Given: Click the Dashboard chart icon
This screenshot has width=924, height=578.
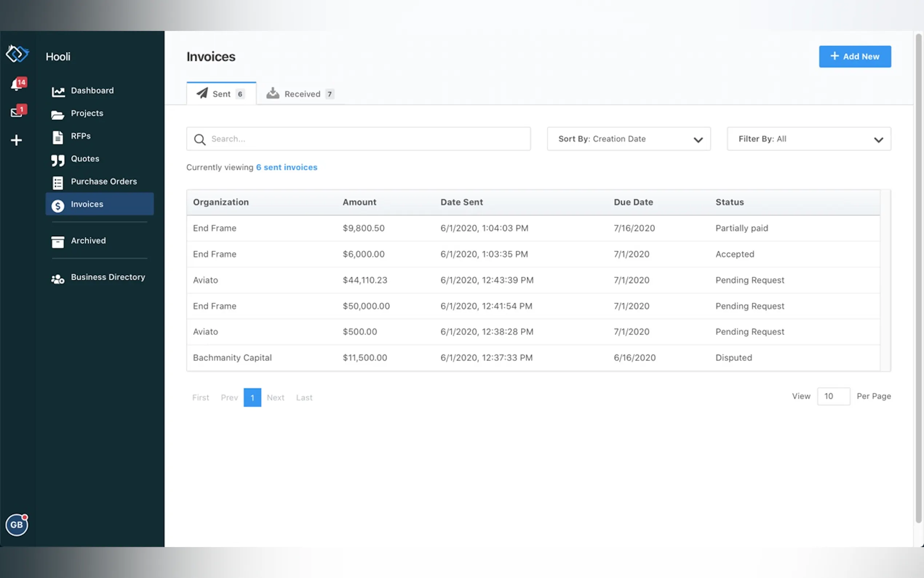Looking at the screenshot, I should coord(58,91).
